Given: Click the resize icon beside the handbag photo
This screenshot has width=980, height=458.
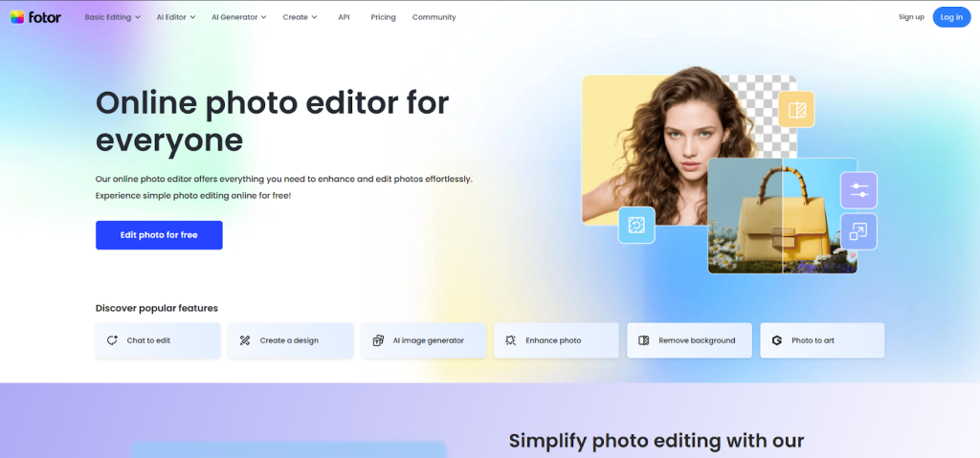Looking at the screenshot, I should pos(858,231).
